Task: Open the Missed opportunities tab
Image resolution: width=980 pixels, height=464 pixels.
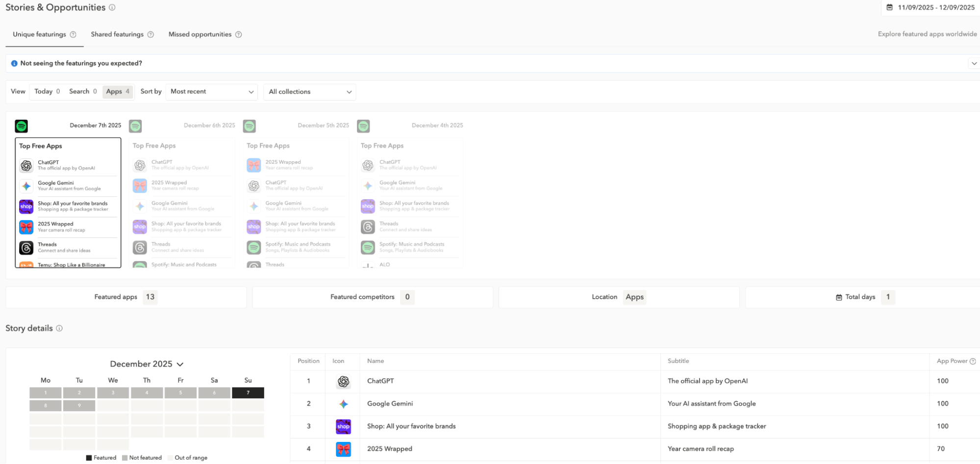Action: [200, 34]
